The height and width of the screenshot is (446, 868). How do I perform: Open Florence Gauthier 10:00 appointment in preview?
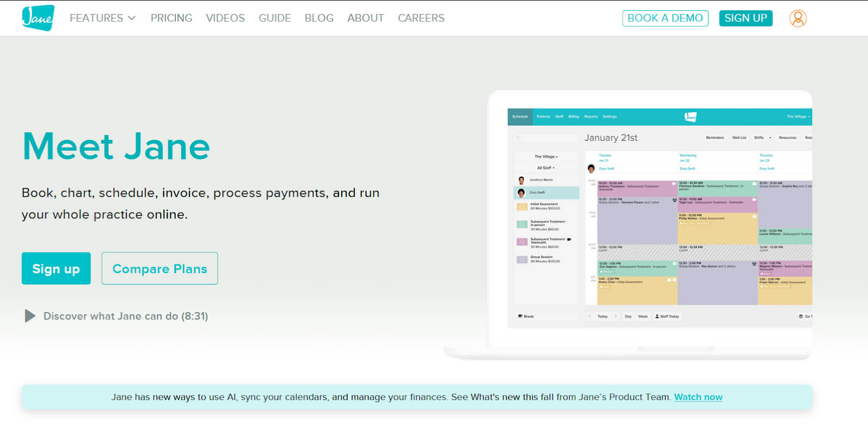pos(718,189)
